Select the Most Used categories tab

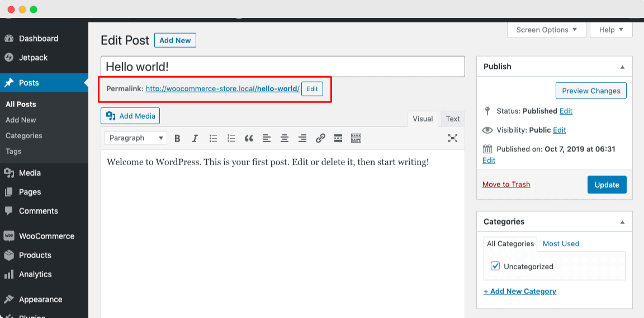pyautogui.click(x=561, y=244)
